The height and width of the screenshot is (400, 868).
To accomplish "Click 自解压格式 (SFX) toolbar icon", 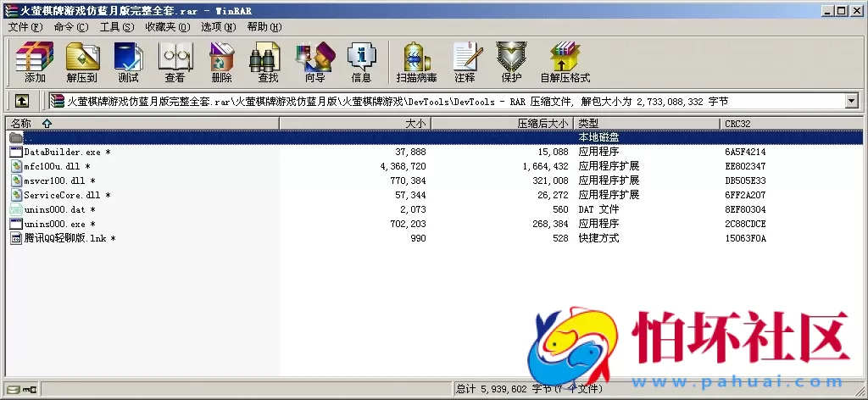I will click(565, 63).
